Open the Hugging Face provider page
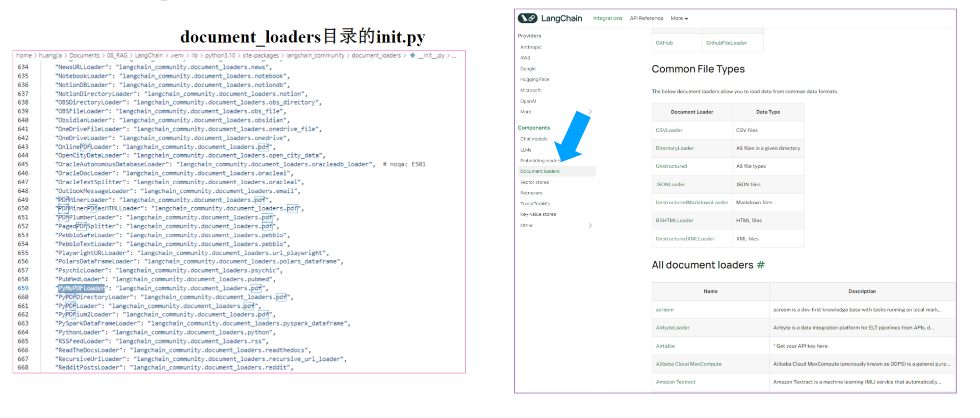This screenshot has height=418, width=980. coord(534,79)
